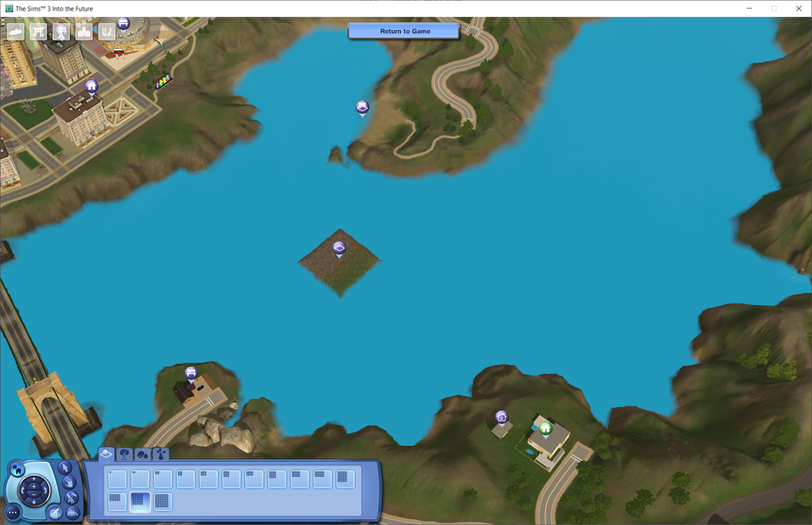
Task: Rotate the camera right
Action: click(45, 490)
